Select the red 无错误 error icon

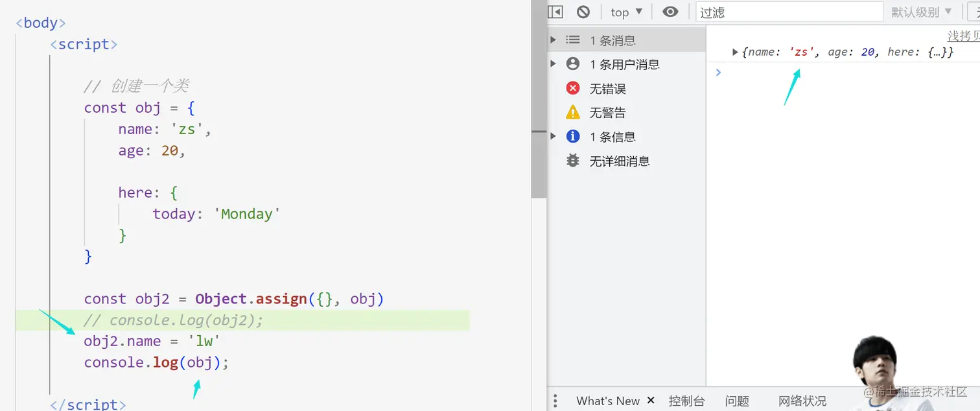[x=572, y=88]
